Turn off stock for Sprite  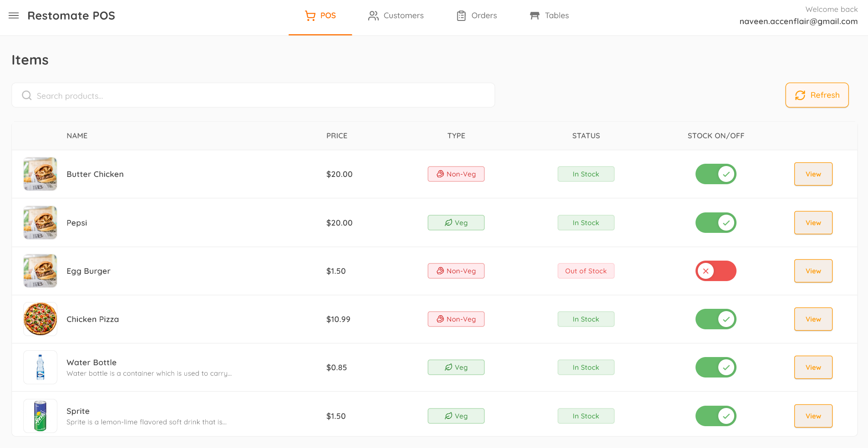[x=716, y=416]
